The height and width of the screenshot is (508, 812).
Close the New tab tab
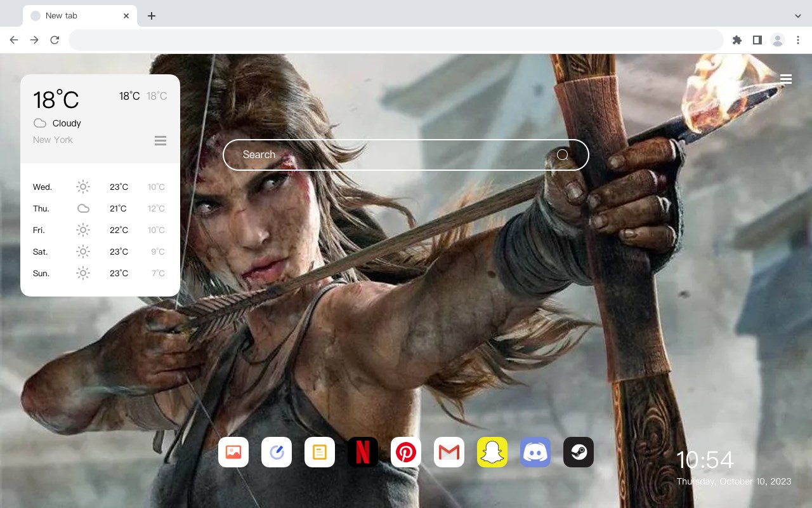click(126, 16)
